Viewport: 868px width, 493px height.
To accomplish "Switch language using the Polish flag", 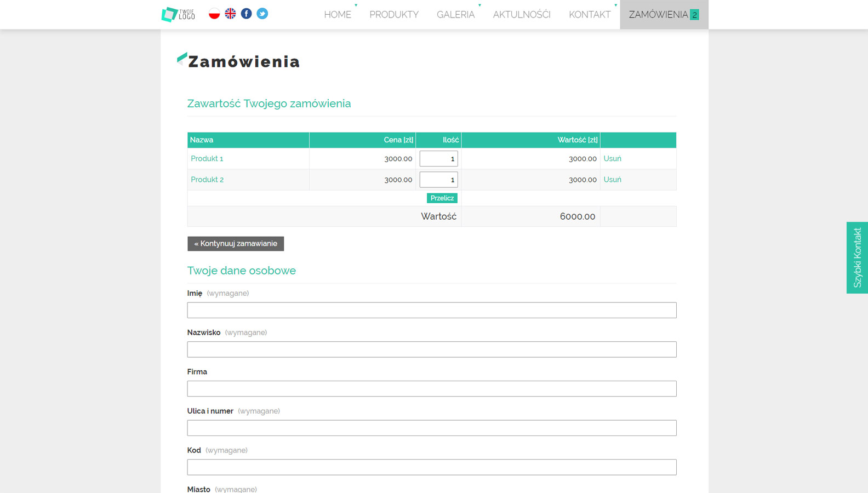I will 214,14.
